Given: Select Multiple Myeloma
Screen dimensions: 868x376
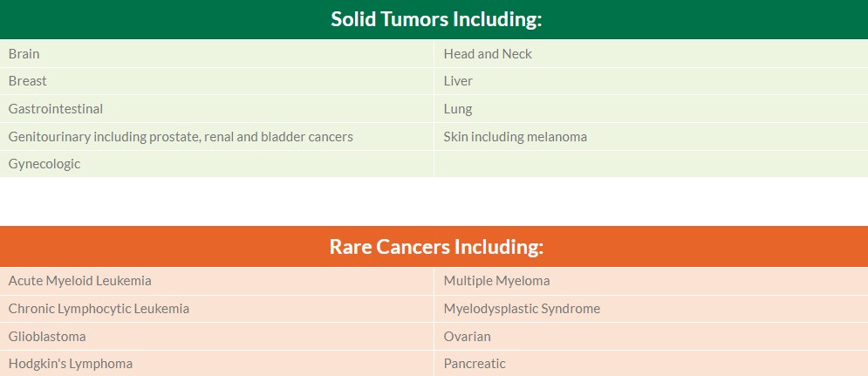Looking at the screenshot, I should 496,281.
